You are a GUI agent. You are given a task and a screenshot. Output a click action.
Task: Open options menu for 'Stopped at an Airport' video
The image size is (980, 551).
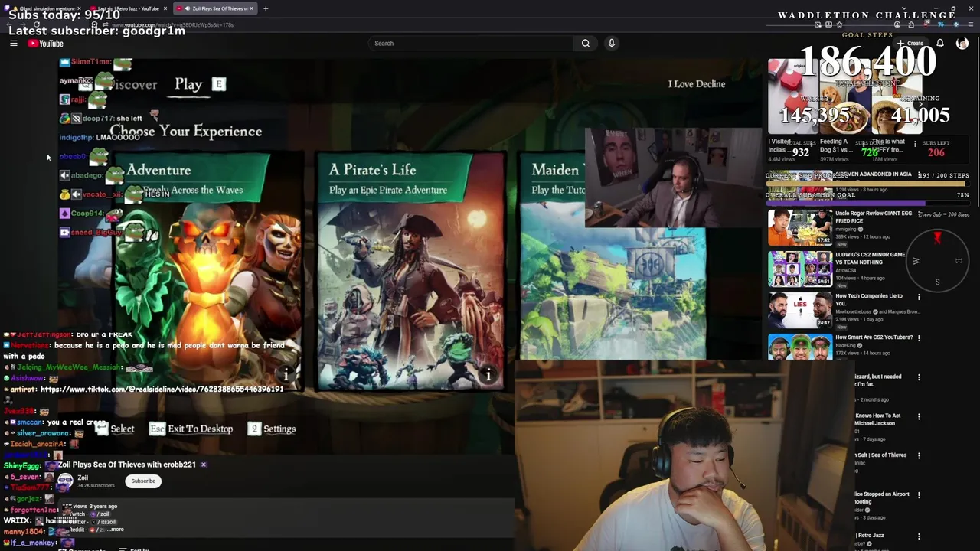click(919, 495)
